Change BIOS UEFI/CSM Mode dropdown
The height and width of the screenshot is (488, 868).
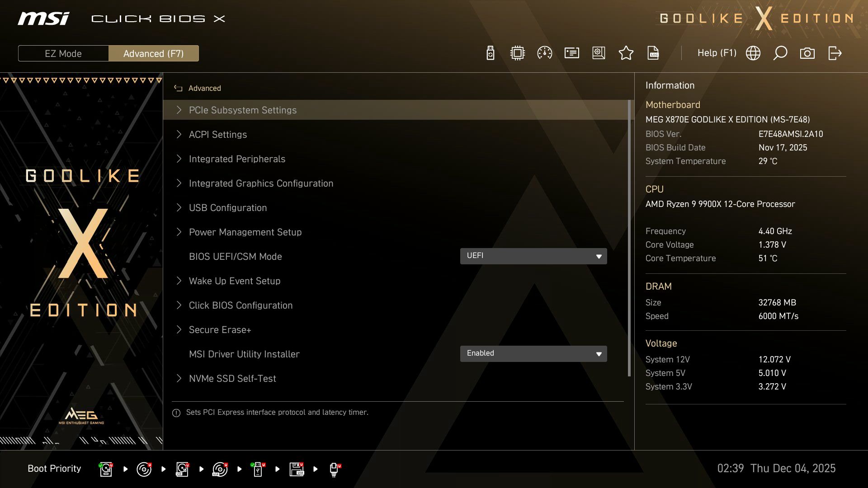(x=533, y=256)
